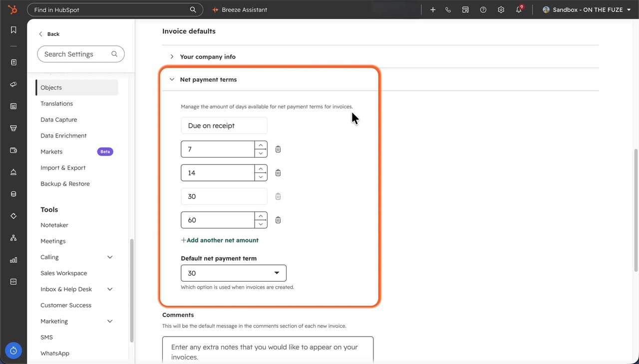
Task: Click the disabled trash icon beside 30
Action: tap(278, 196)
